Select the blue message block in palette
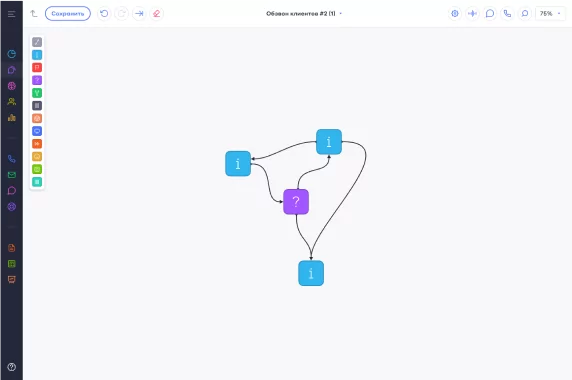572x380 pixels. (x=37, y=131)
